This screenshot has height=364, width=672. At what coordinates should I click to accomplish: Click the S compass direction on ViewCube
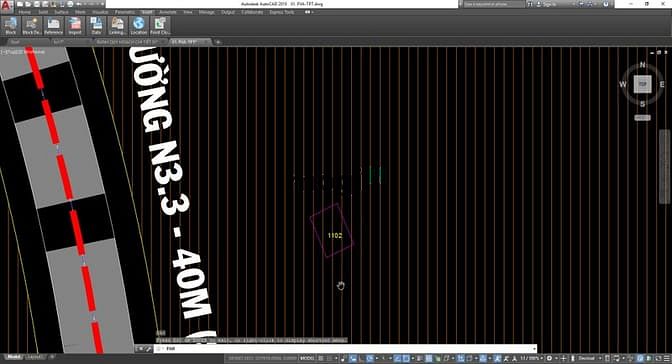pos(642,104)
